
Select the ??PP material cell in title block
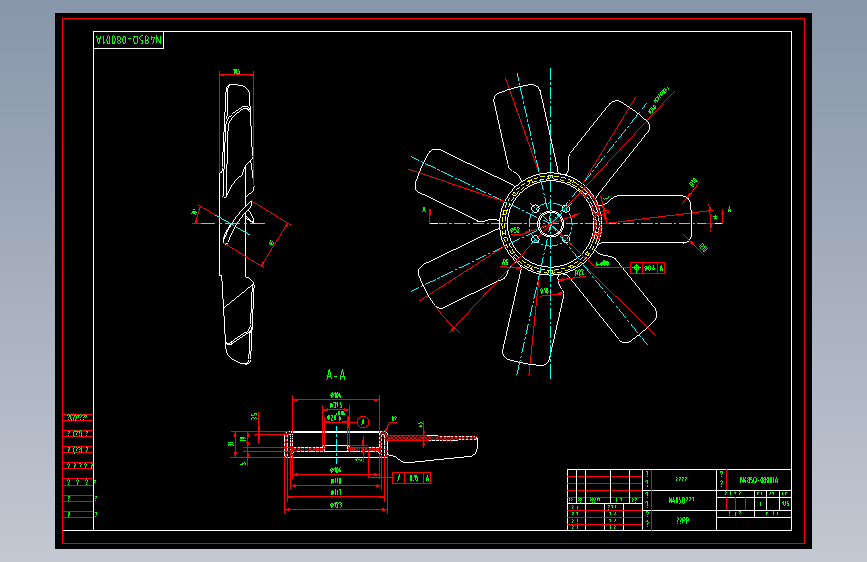tap(683, 521)
